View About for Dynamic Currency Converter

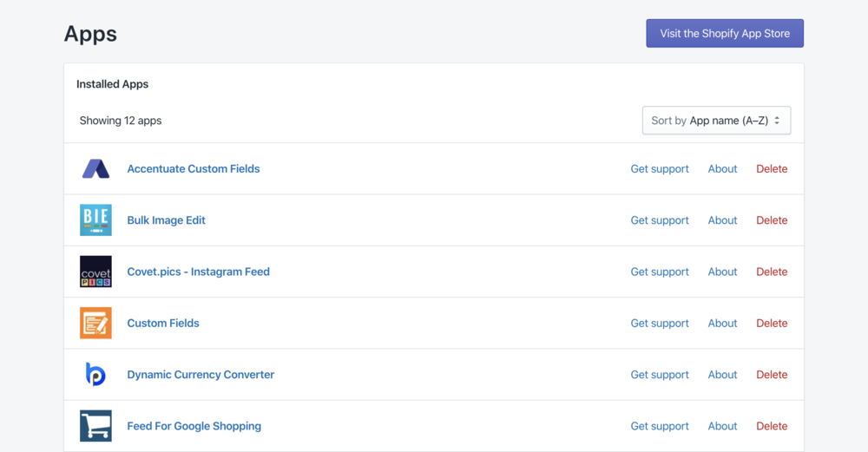(x=722, y=375)
